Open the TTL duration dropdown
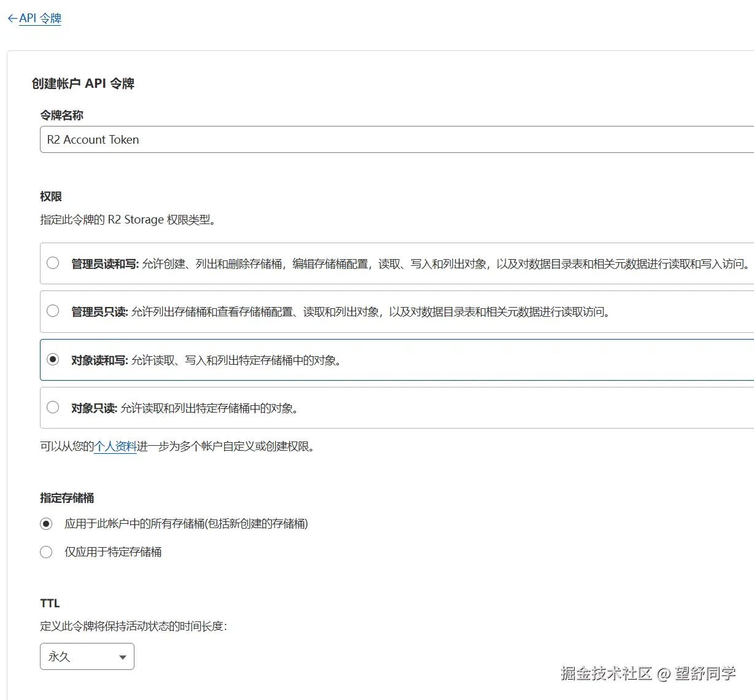This screenshot has height=700, width=754. click(x=87, y=656)
